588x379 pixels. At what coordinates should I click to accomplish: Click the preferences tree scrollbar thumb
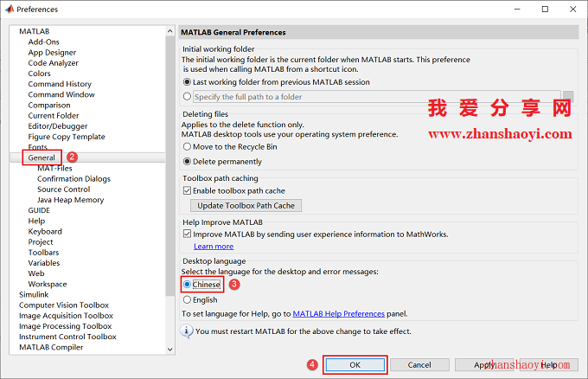(169, 166)
